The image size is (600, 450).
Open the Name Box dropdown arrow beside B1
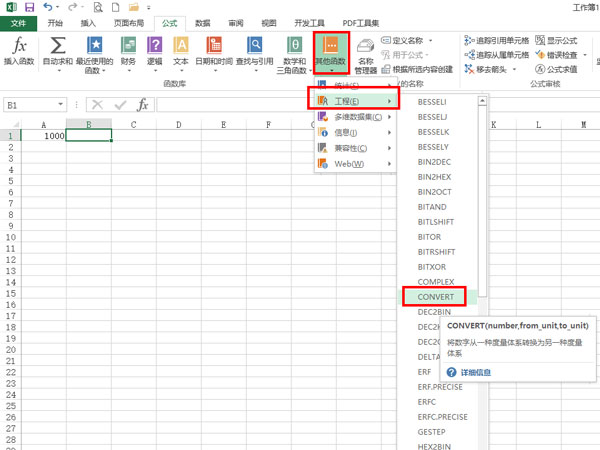[62, 104]
